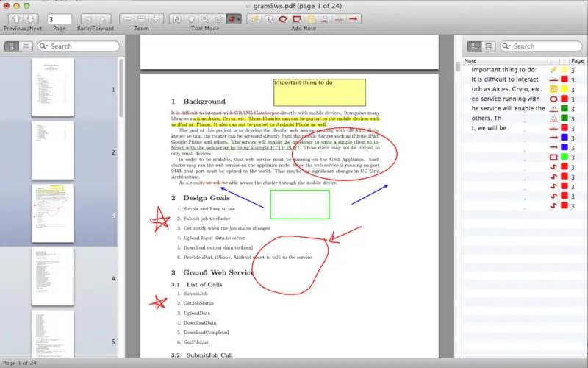588x368 pixels.
Task: Click the zoom in plus button
Action: tap(156, 19)
